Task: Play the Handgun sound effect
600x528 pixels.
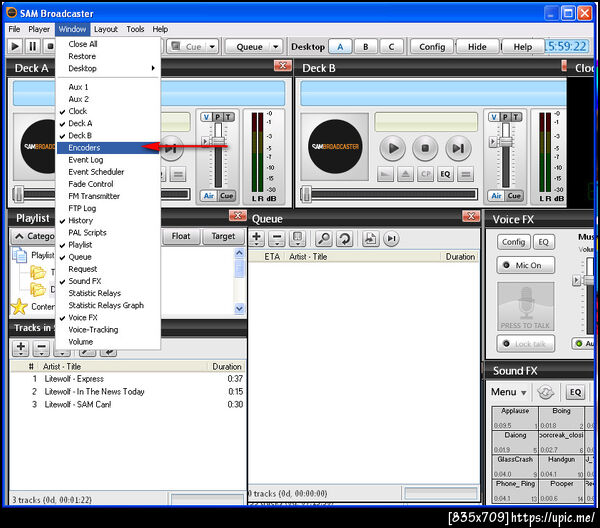Action: 561,466
